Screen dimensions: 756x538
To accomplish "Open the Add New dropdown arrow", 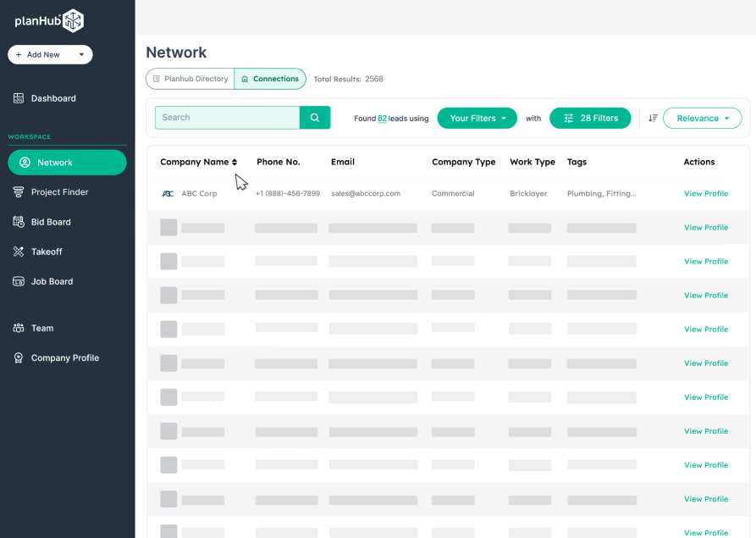I will point(81,54).
